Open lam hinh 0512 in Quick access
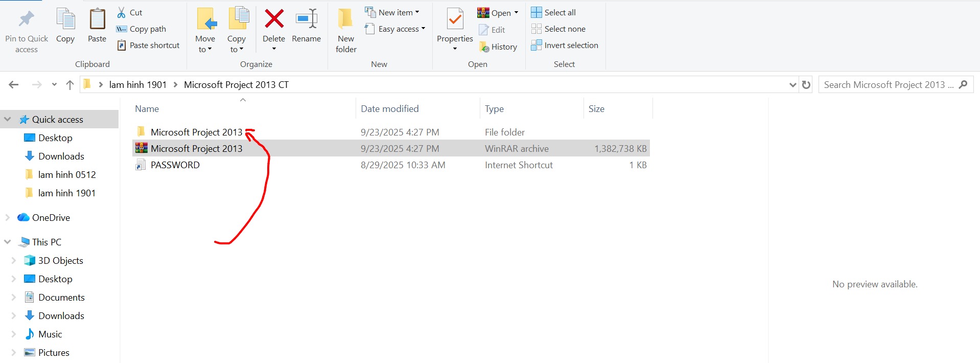The height and width of the screenshot is (363, 980). point(66,175)
